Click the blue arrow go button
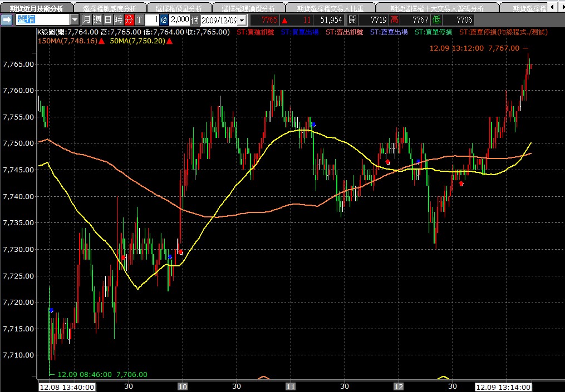 click(x=7, y=19)
